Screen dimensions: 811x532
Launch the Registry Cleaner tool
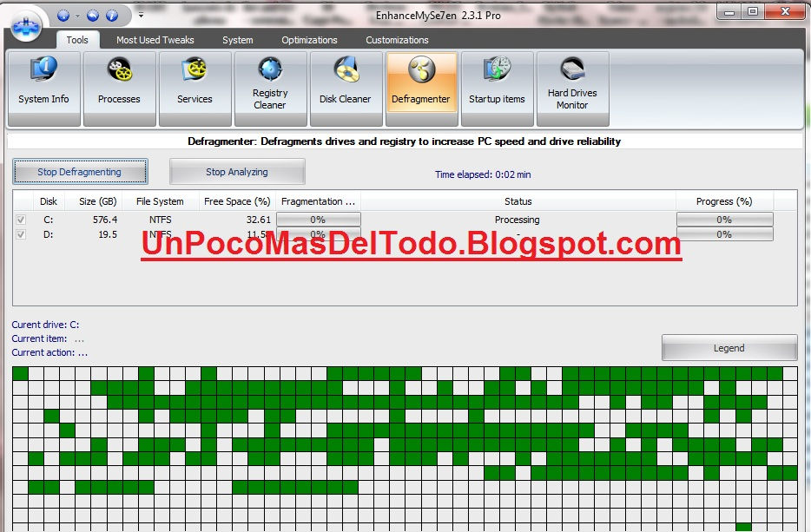pyautogui.click(x=271, y=89)
